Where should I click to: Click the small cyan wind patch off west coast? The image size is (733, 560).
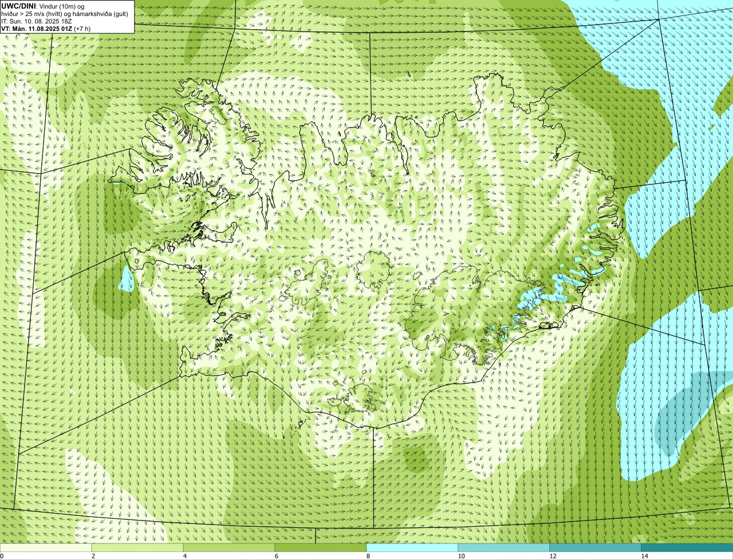click(x=125, y=279)
